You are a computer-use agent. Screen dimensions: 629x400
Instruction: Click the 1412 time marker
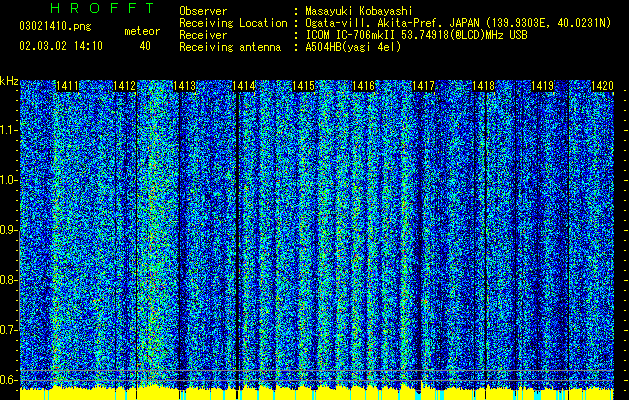point(125,86)
